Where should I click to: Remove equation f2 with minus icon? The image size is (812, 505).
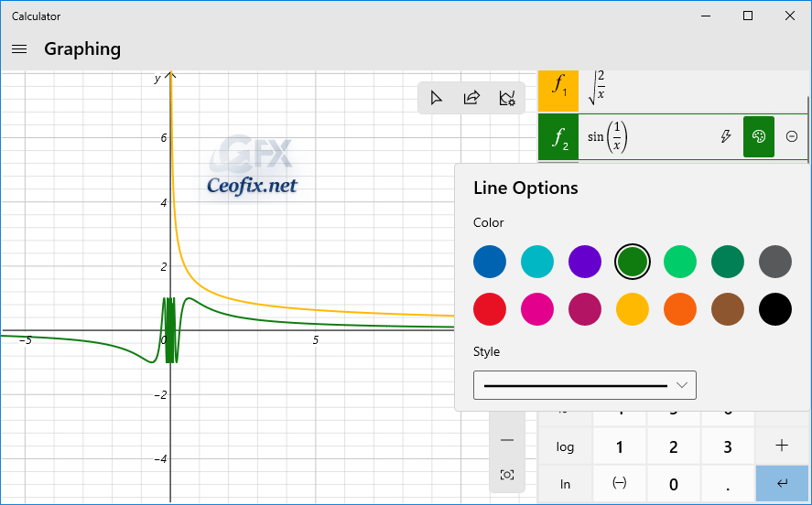tap(791, 136)
